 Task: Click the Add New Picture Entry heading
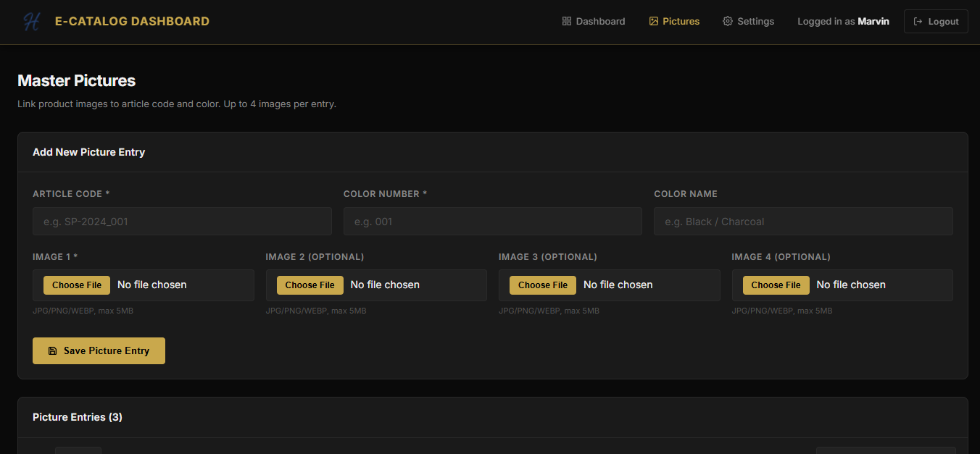point(88,152)
